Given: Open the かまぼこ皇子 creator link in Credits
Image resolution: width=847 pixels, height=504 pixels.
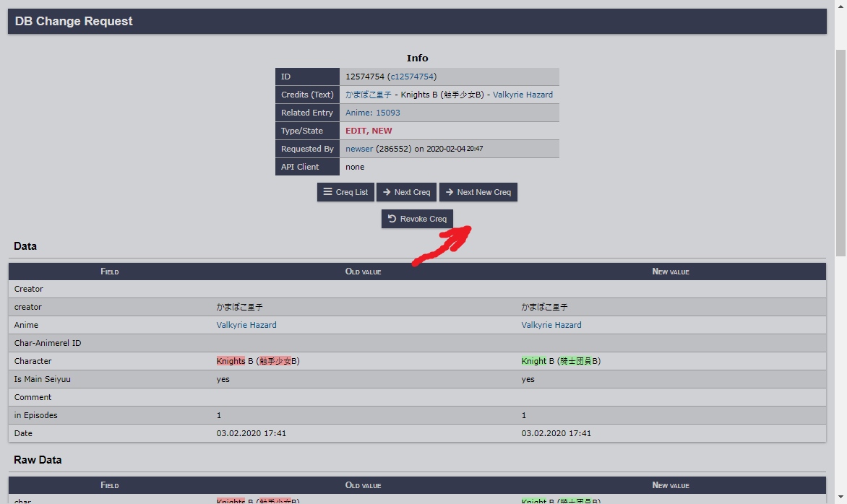Looking at the screenshot, I should point(369,95).
